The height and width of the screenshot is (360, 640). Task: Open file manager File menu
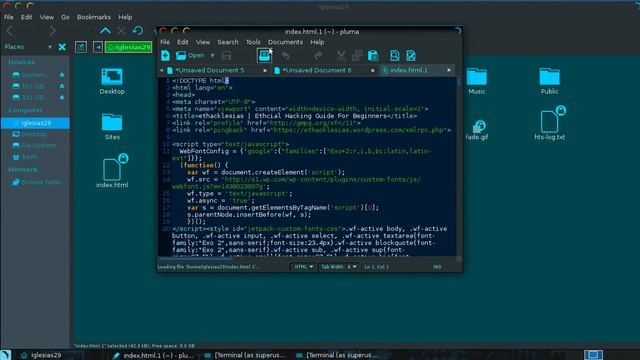(x=9, y=17)
